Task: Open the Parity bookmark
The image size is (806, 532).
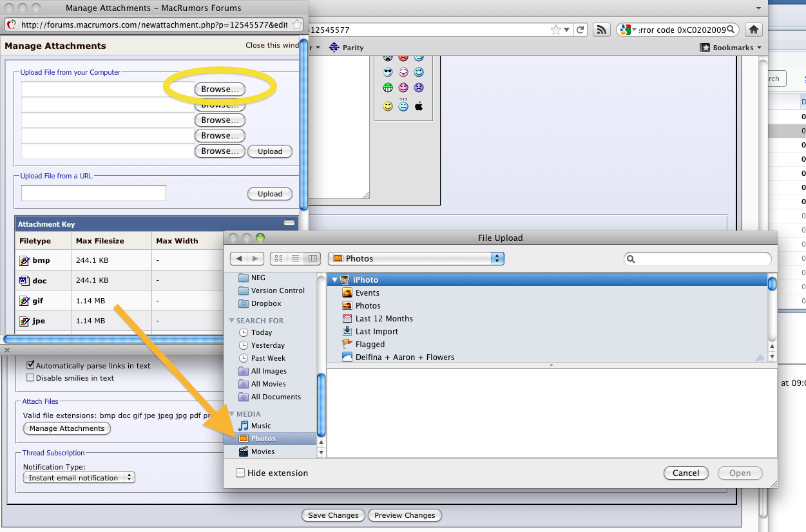Action: [347, 48]
